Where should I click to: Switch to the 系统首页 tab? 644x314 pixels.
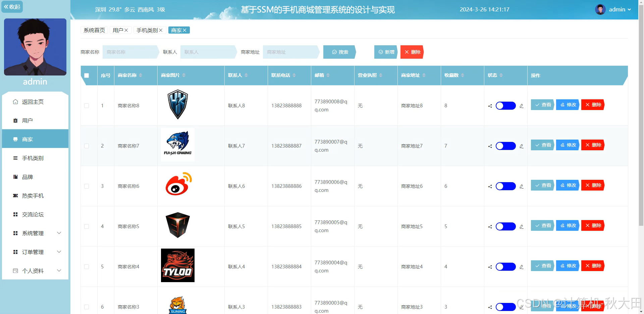[x=94, y=30]
